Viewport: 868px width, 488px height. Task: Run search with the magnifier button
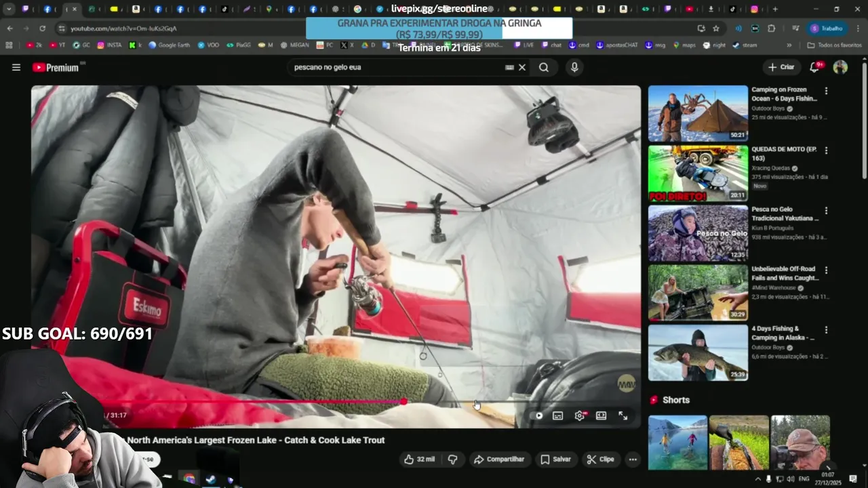tap(544, 67)
